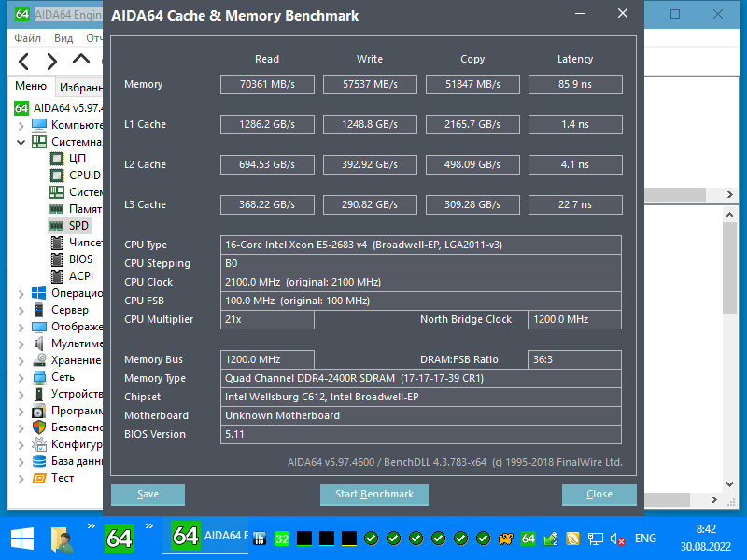The width and height of the screenshot is (747, 560).
Task: Click the small AIDA64 icon in the system tray
Action: click(x=529, y=539)
